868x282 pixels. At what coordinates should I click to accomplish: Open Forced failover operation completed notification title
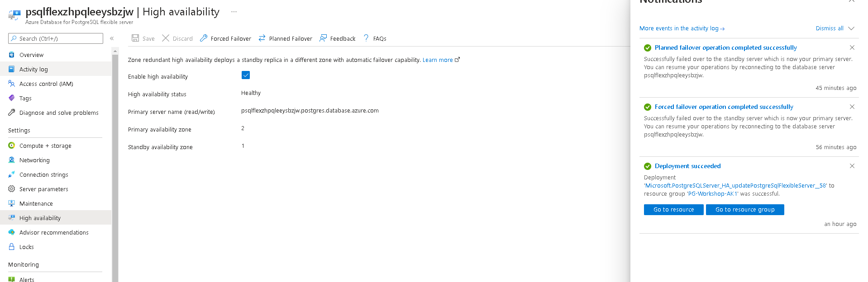coord(724,107)
